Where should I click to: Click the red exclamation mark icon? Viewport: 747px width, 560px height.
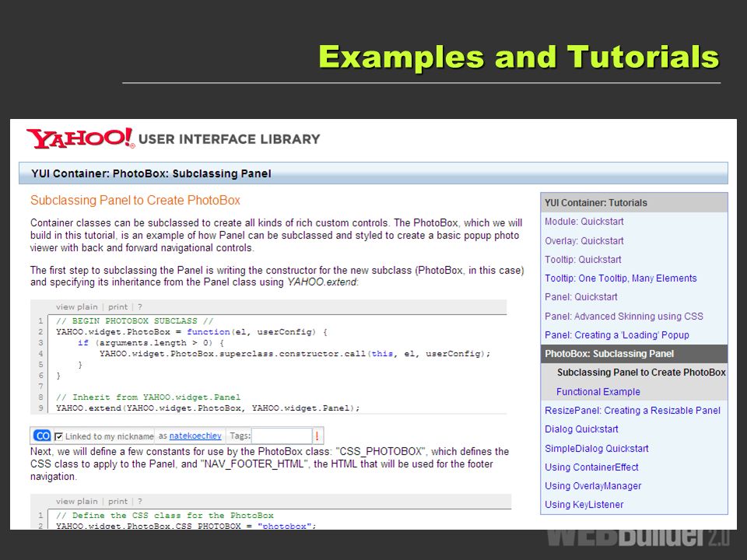coord(317,436)
